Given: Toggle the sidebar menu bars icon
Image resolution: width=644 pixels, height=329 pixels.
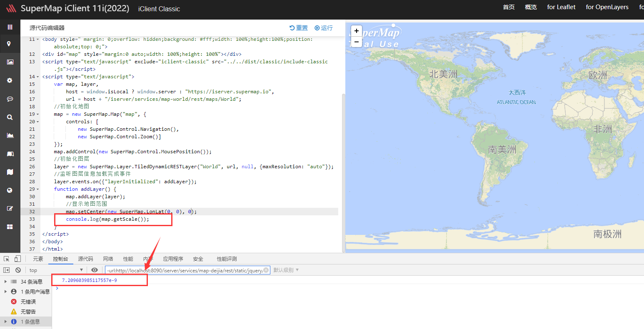Looking at the screenshot, I should [x=10, y=27].
